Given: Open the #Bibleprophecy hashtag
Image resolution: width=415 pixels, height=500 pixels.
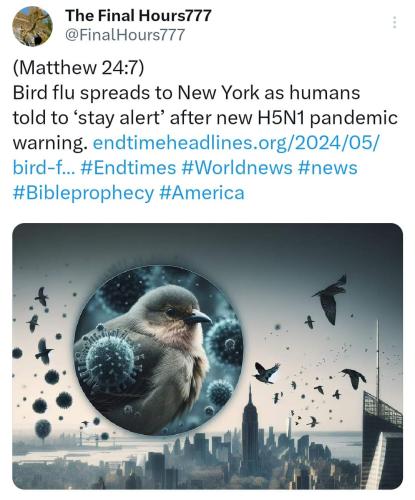Looking at the screenshot, I should 83,193.
